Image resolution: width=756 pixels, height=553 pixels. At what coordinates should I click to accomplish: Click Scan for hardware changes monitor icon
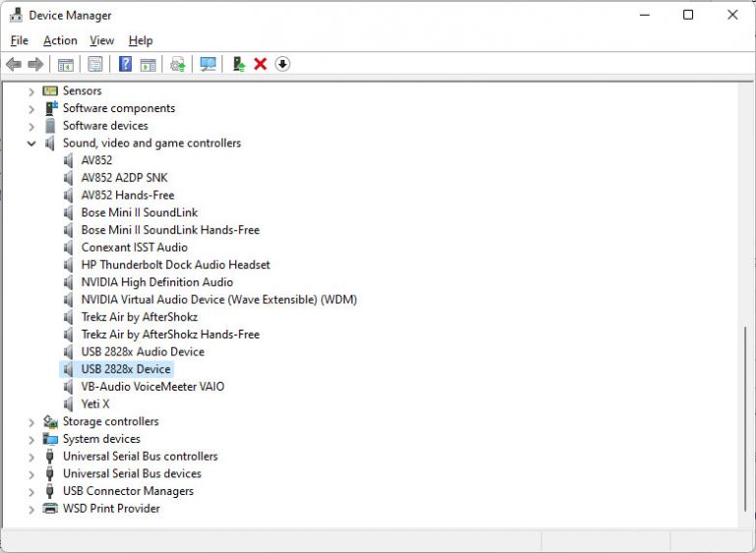coord(208,64)
